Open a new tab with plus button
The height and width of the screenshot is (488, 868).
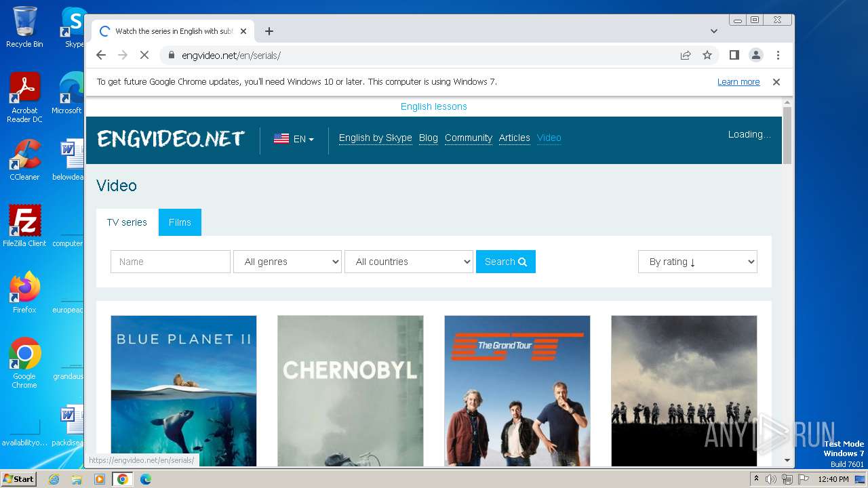tap(269, 31)
